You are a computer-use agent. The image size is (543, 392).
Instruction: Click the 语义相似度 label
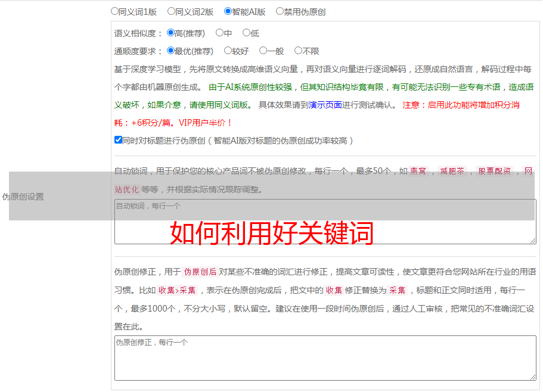point(138,33)
